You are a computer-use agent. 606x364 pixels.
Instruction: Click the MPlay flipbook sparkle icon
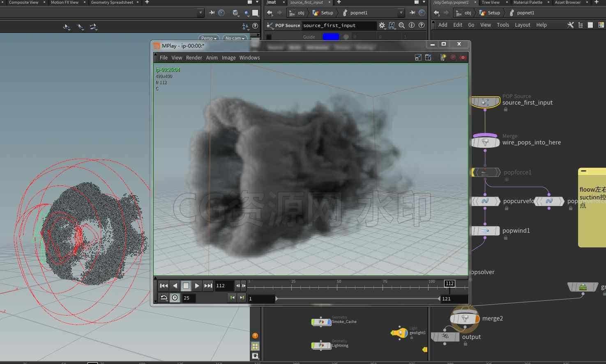443,57
